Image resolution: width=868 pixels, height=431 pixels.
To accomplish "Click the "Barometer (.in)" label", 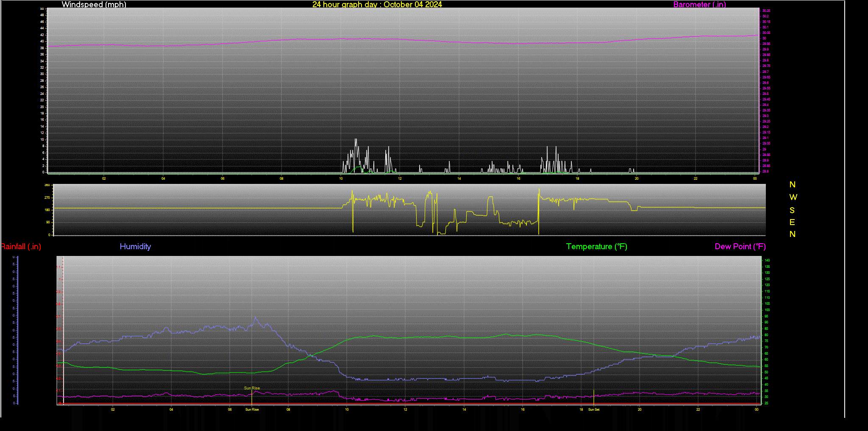I will (699, 4).
